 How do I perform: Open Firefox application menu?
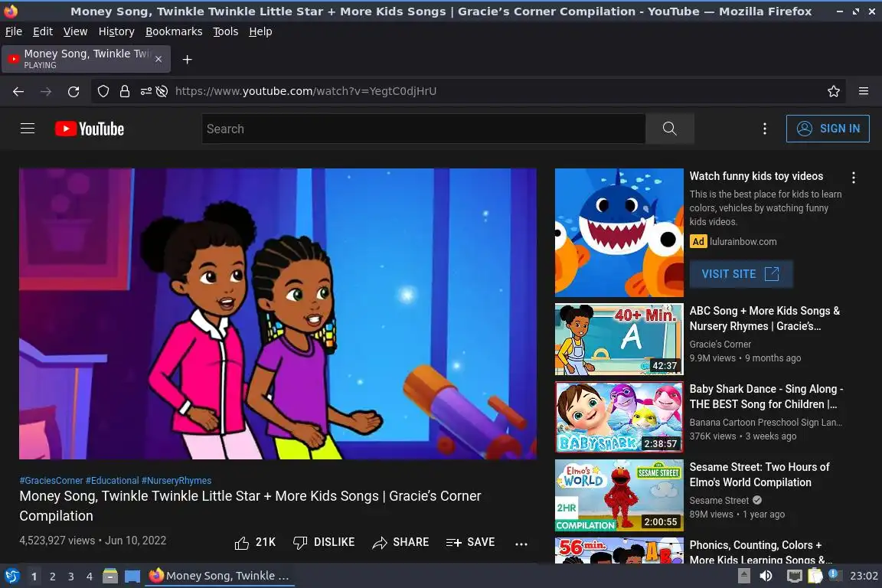pyautogui.click(x=864, y=91)
